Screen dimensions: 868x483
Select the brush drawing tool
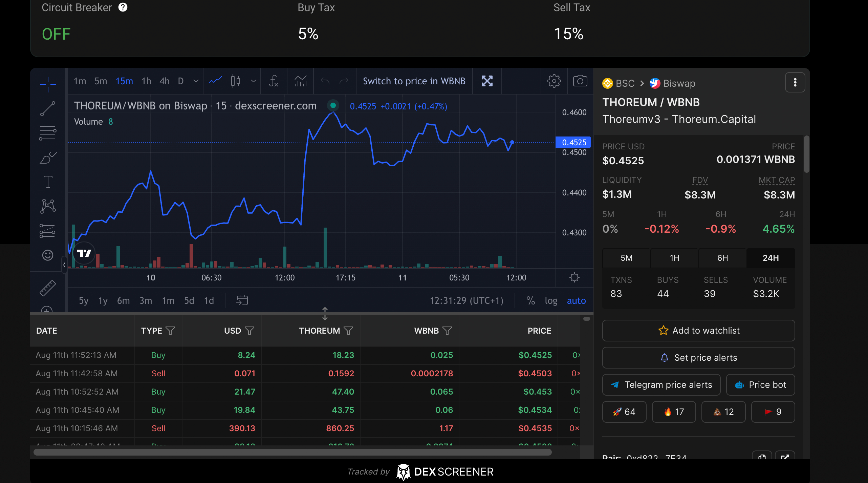pyautogui.click(x=48, y=157)
